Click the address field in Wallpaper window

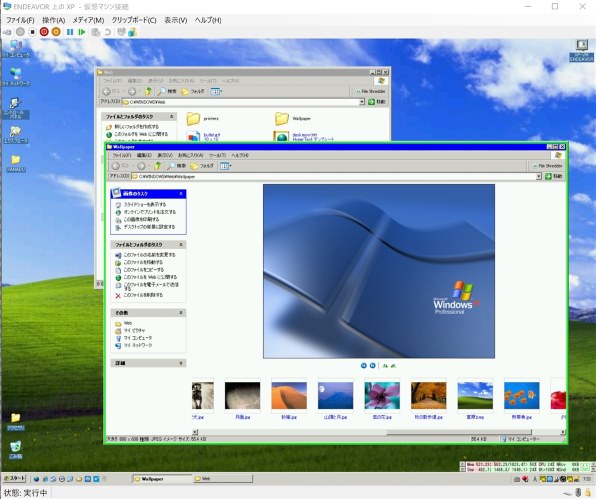333,176
